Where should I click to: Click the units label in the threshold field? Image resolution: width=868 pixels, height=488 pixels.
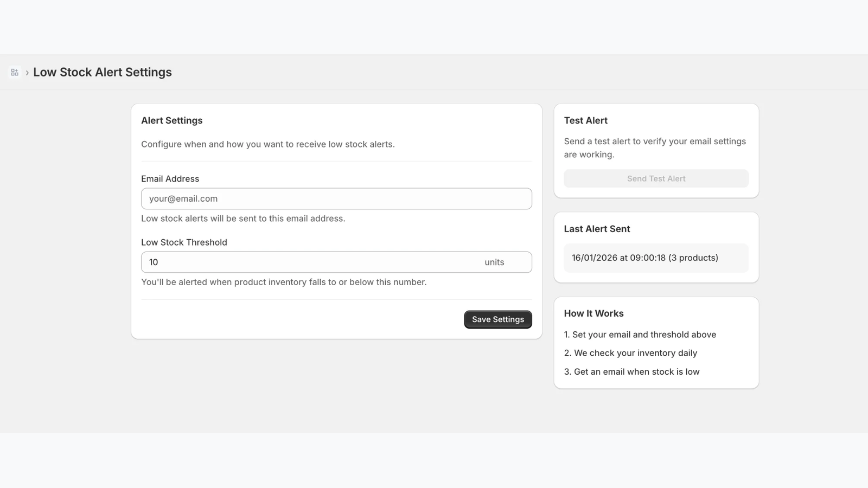(x=494, y=262)
